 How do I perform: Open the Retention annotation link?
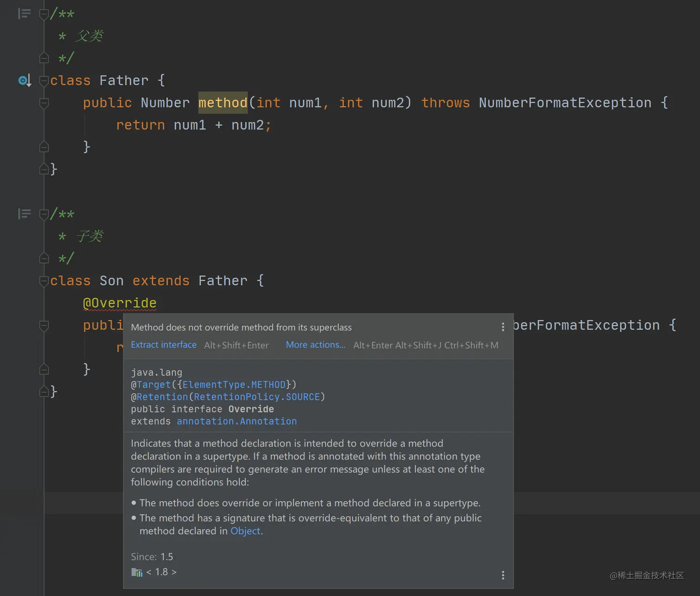tap(162, 397)
